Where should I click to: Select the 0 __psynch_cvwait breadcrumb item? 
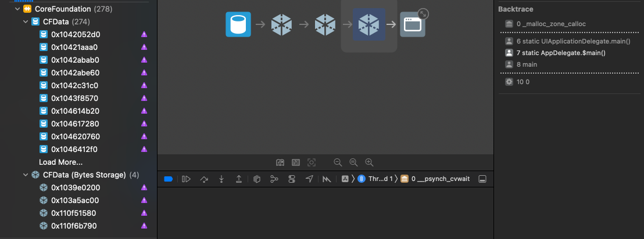pyautogui.click(x=439, y=179)
